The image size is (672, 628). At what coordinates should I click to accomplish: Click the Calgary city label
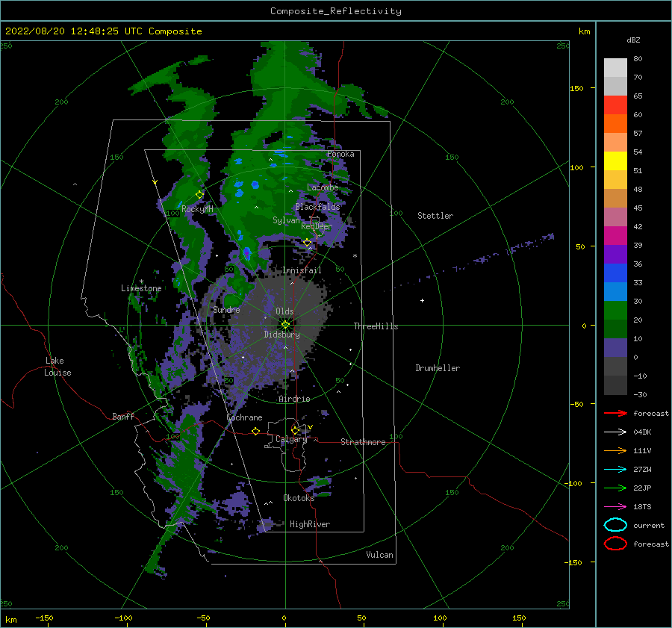[291, 439]
